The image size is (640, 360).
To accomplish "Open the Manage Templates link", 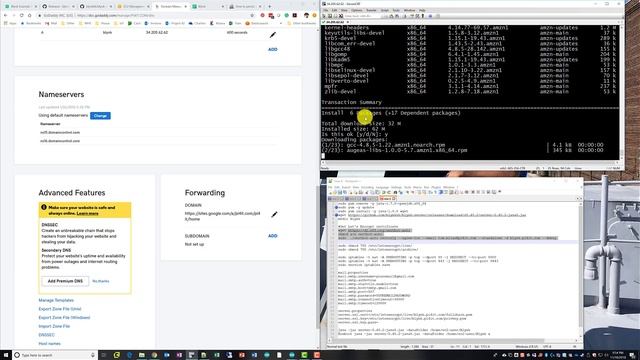I will (x=56, y=300).
